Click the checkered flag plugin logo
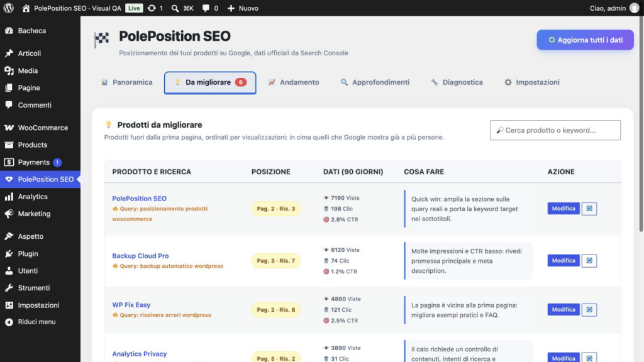The height and width of the screenshot is (362, 644). [x=101, y=40]
